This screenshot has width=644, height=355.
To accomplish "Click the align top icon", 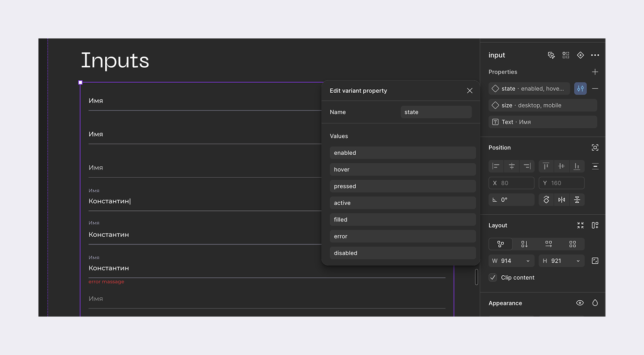I will point(546,166).
